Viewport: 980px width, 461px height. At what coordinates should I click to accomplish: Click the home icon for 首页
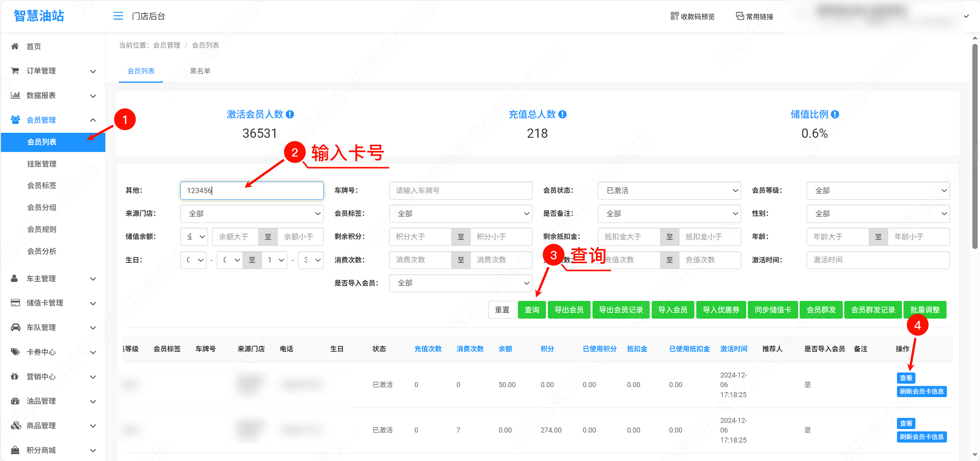pos(15,47)
